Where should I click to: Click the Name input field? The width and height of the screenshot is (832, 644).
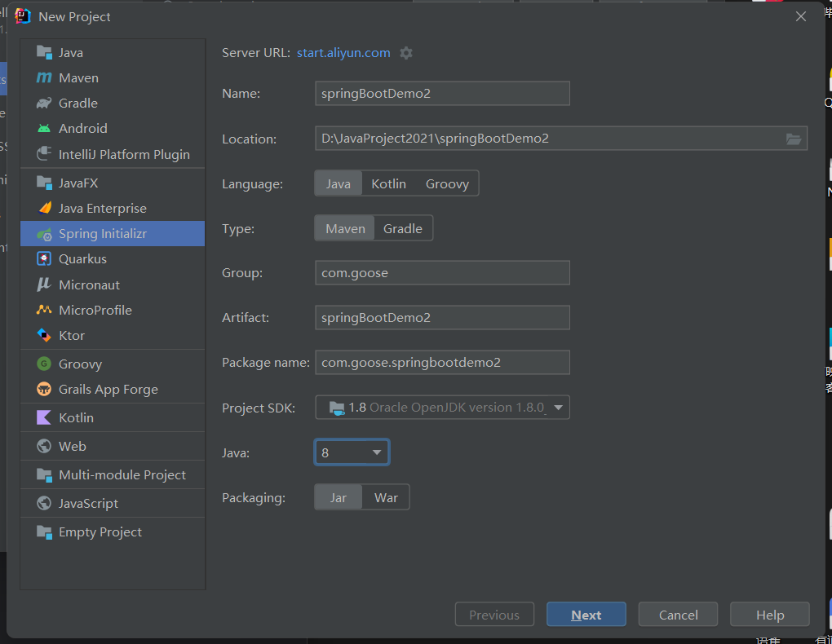[x=443, y=94]
